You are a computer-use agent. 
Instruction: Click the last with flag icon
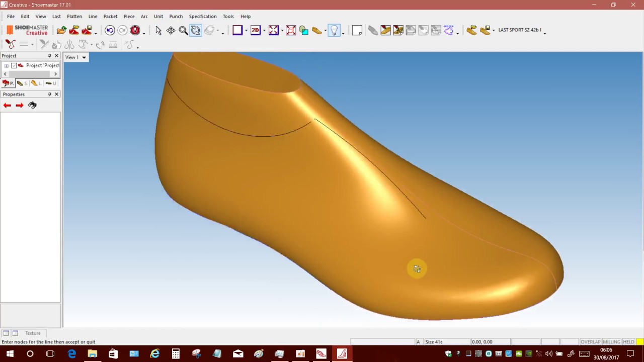[472, 30]
